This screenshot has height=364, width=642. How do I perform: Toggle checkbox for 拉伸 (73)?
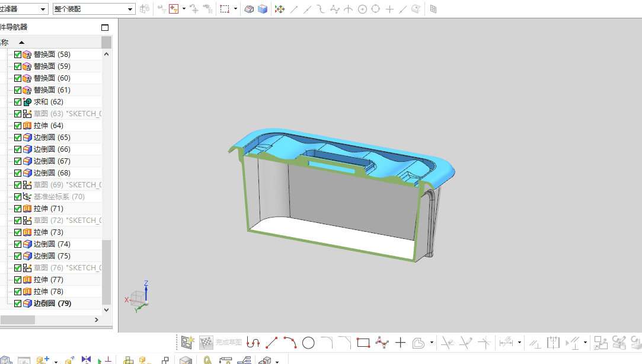[18, 232]
